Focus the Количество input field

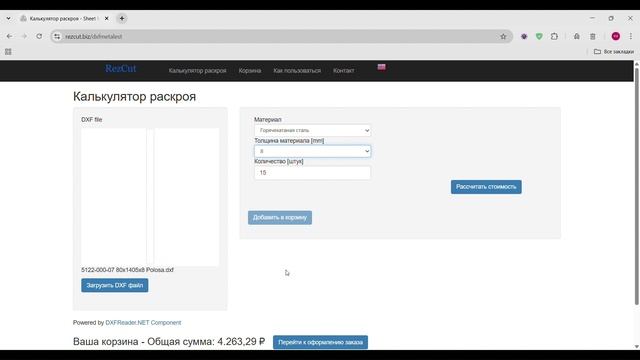pyautogui.click(x=313, y=173)
